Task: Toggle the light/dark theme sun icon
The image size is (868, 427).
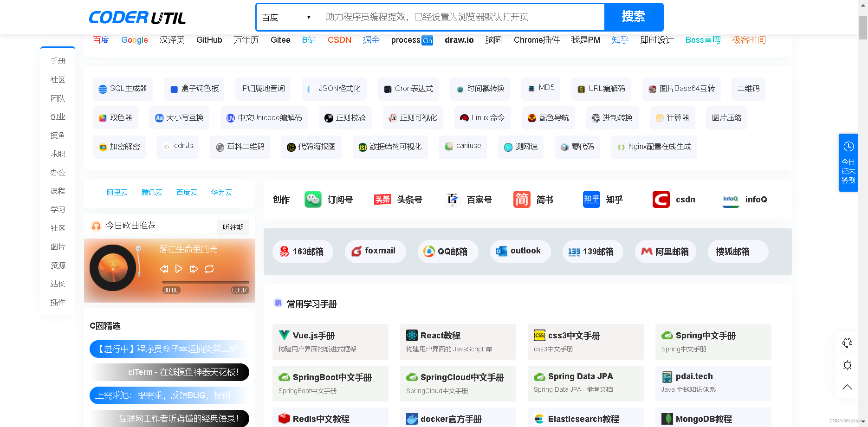Action: point(847,365)
